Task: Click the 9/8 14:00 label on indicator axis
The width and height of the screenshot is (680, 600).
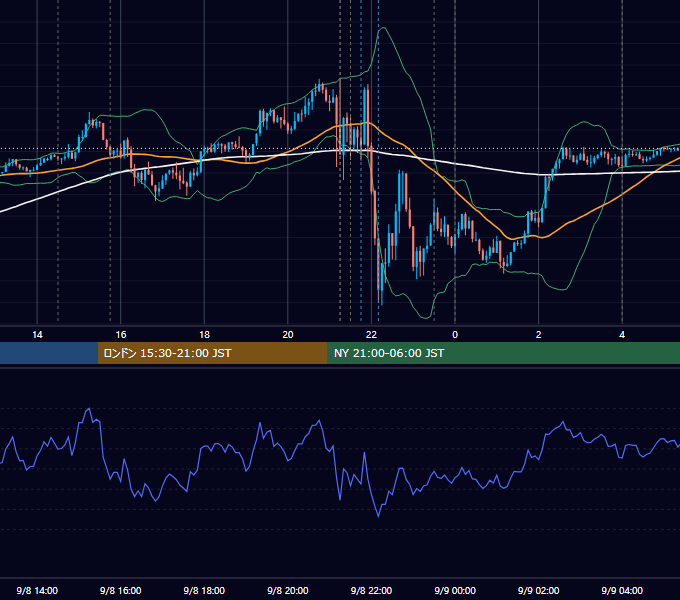Action: 37,590
